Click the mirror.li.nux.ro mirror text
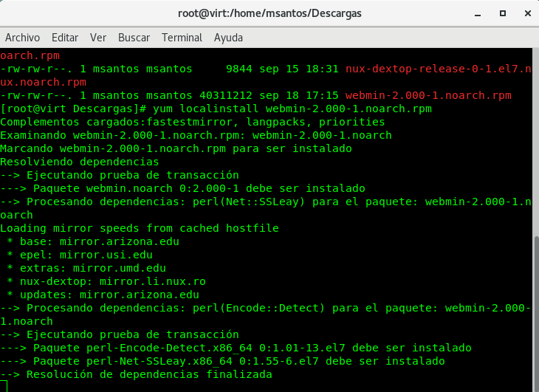 tap(153, 282)
